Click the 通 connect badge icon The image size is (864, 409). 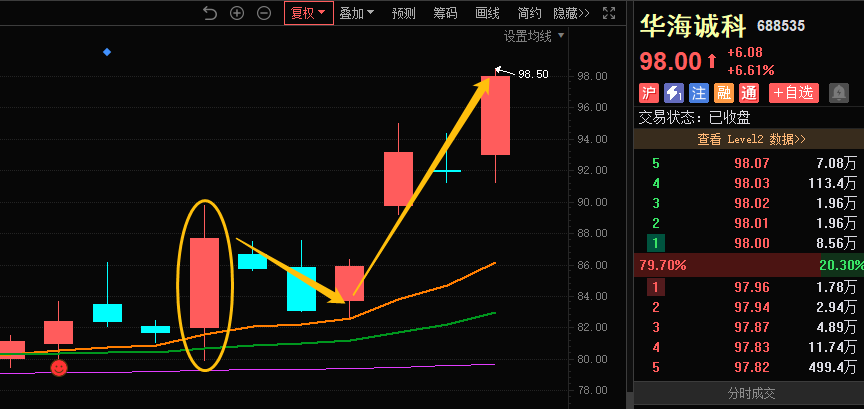(749, 93)
